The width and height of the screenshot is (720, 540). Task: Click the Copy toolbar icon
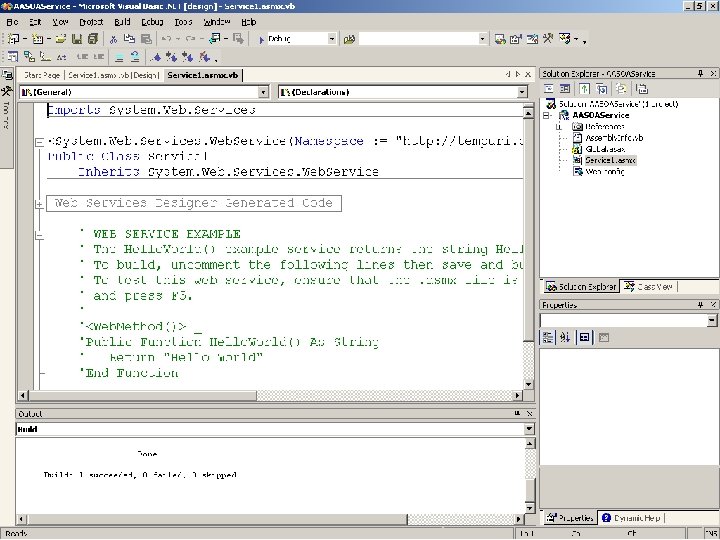(x=129, y=39)
